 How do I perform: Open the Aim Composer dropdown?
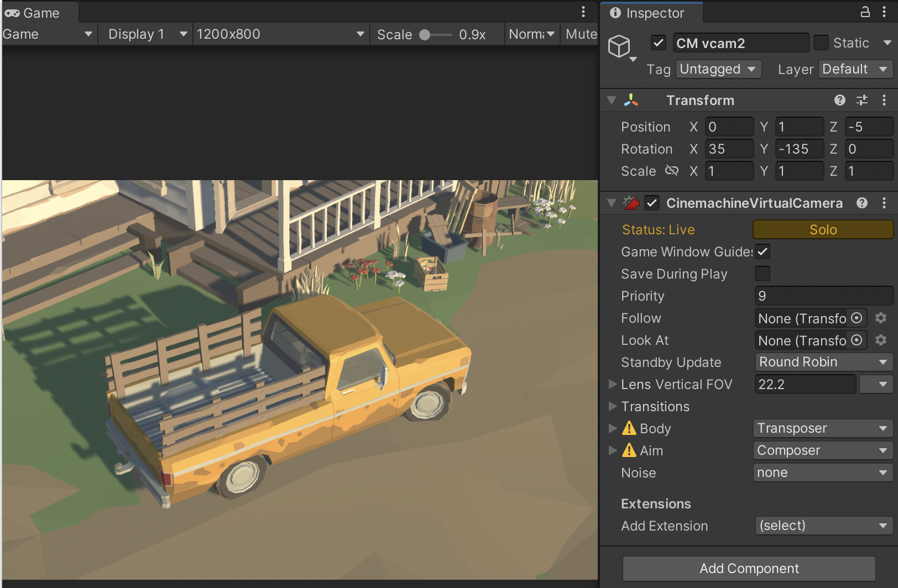click(823, 450)
